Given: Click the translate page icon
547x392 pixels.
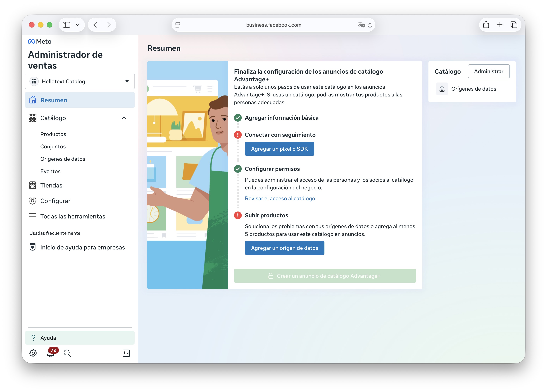Looking at the screenshot, I should pyautogui.click(x=361, y=25).
